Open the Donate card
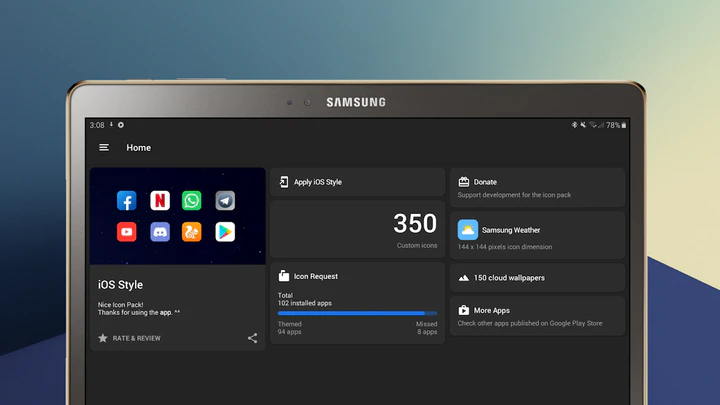720x405 pixels. tap(537, 187)
